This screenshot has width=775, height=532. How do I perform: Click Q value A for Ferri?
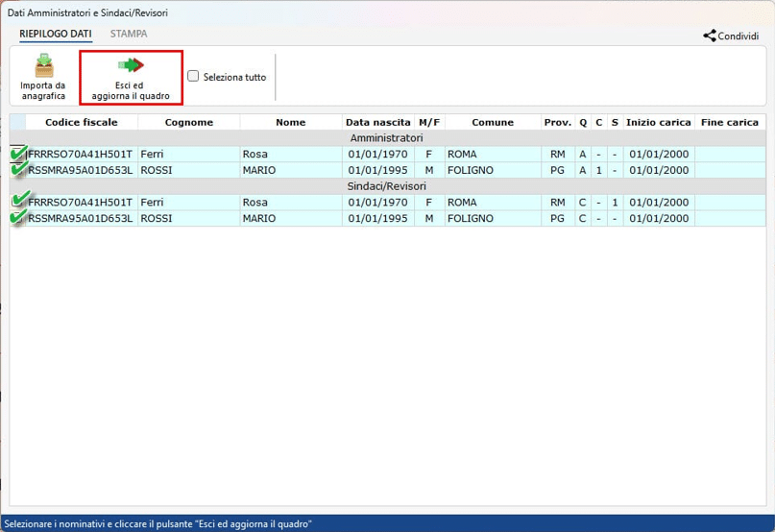(583, 154)
